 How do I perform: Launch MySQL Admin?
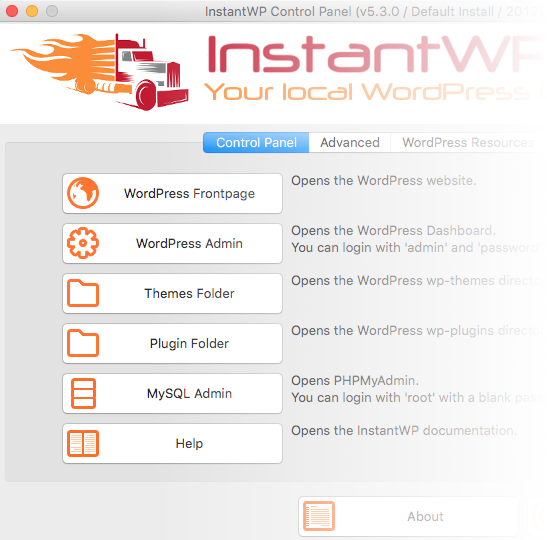172,393
